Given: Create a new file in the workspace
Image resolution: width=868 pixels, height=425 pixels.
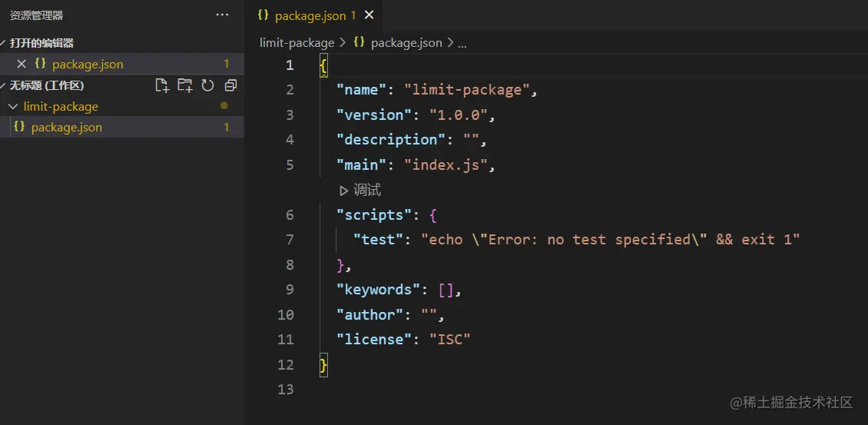Looking at the screenshot, I should (x=161, y=85).
